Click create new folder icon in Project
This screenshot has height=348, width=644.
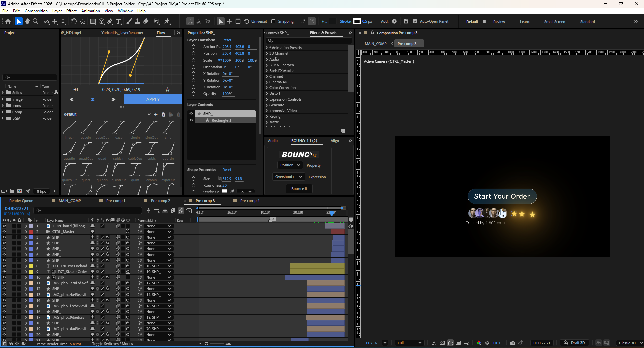click(12, 191)
